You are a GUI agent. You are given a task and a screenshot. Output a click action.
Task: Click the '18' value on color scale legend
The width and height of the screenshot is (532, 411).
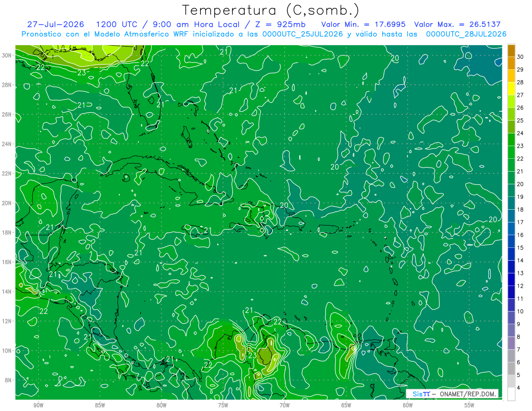(520, 210)
